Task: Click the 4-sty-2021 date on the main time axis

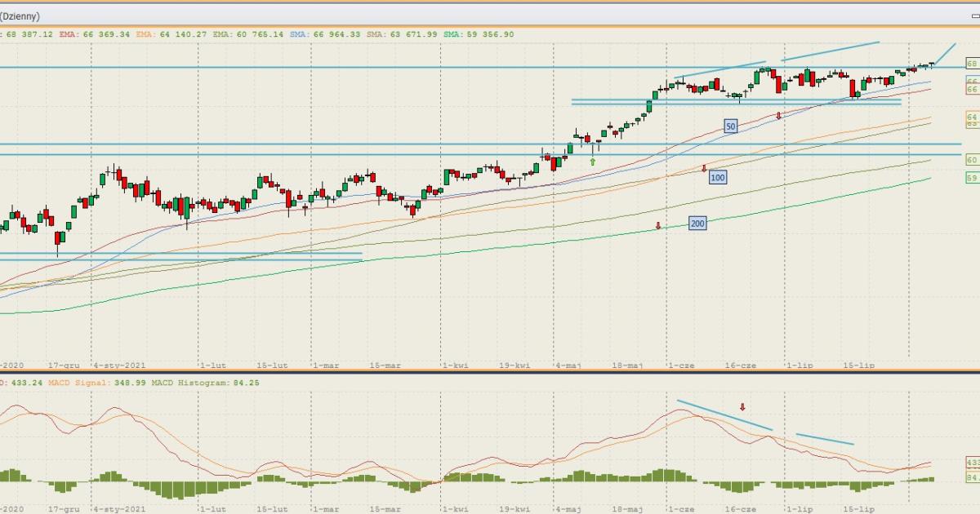Action: 119,366
